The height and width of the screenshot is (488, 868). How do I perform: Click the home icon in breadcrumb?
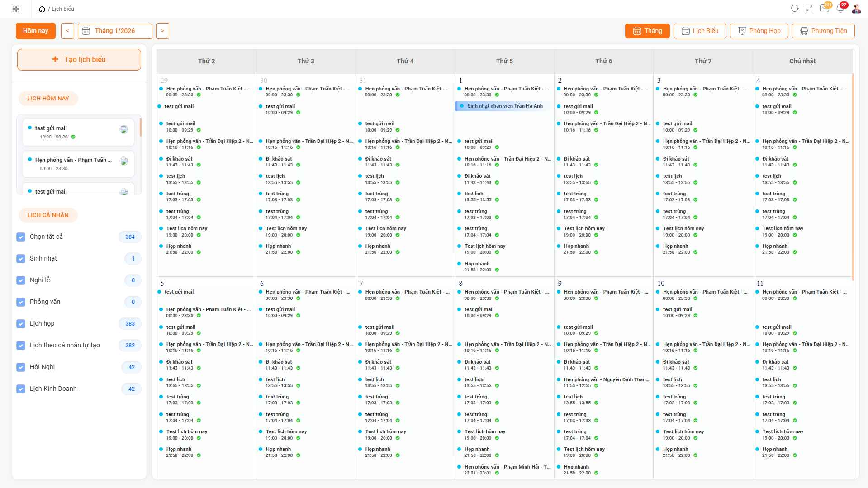coord(42,9)
